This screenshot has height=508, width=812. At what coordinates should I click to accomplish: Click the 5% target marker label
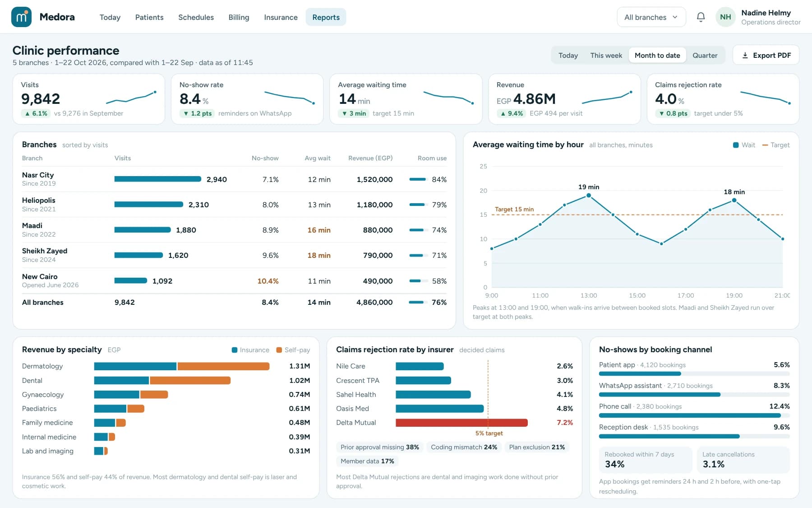(x=489, y=433)
